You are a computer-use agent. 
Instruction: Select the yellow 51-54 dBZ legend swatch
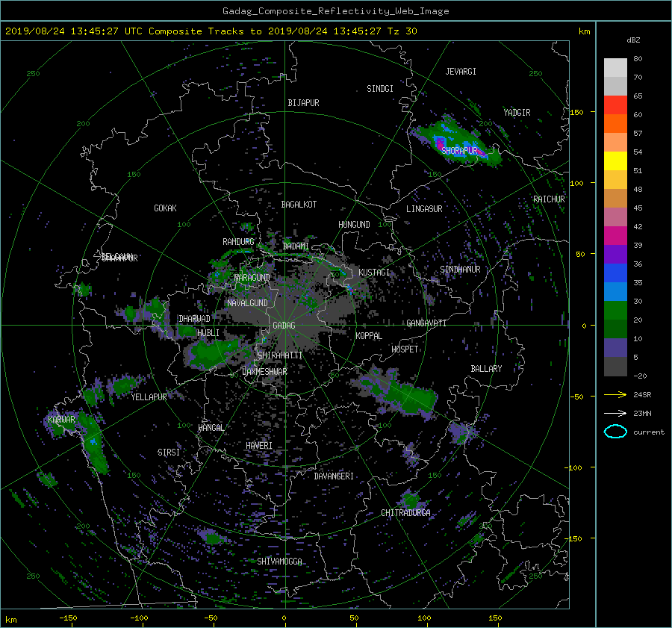click(x=615, y=161)
